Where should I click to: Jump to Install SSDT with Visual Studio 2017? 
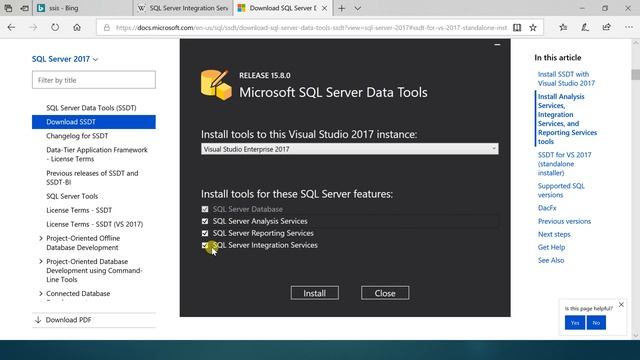(566, 79)
